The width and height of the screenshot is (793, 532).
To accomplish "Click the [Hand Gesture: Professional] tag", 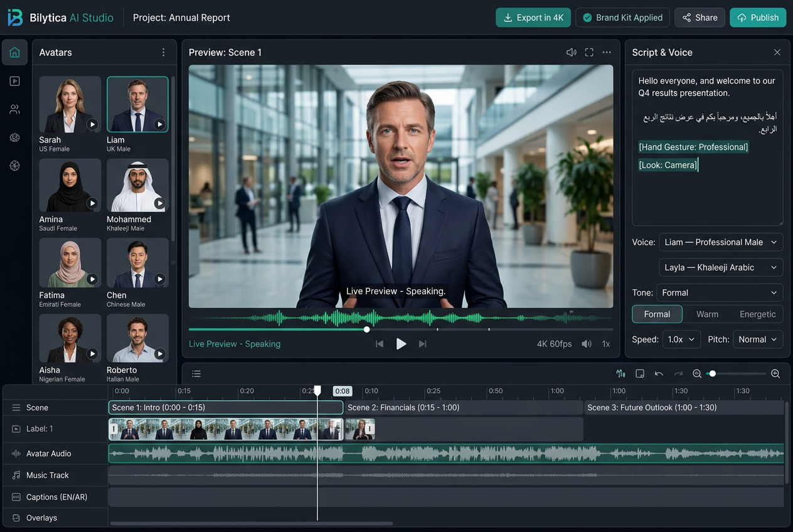I will [x=693, y=147].
